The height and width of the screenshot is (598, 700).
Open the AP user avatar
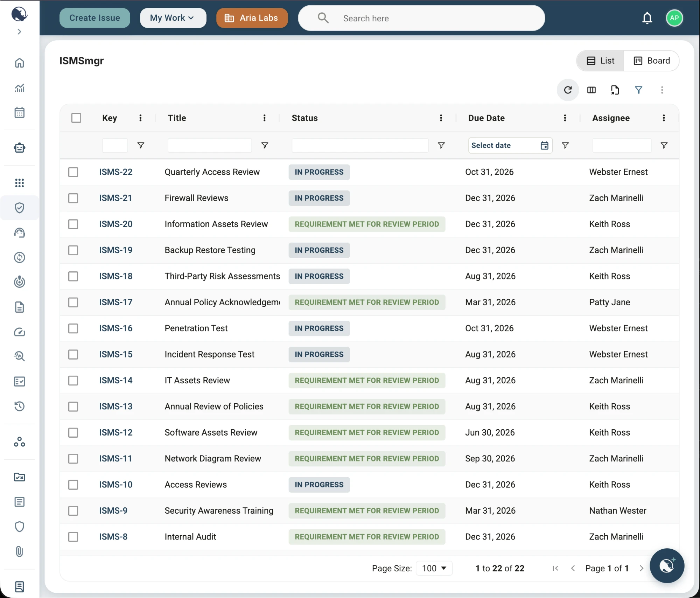coord(674,18)
